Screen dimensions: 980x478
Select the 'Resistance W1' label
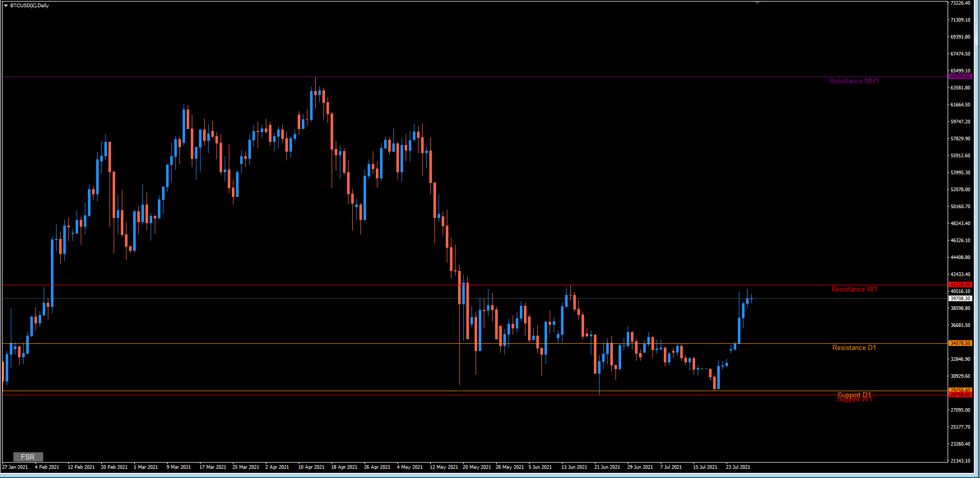(854, 289)
